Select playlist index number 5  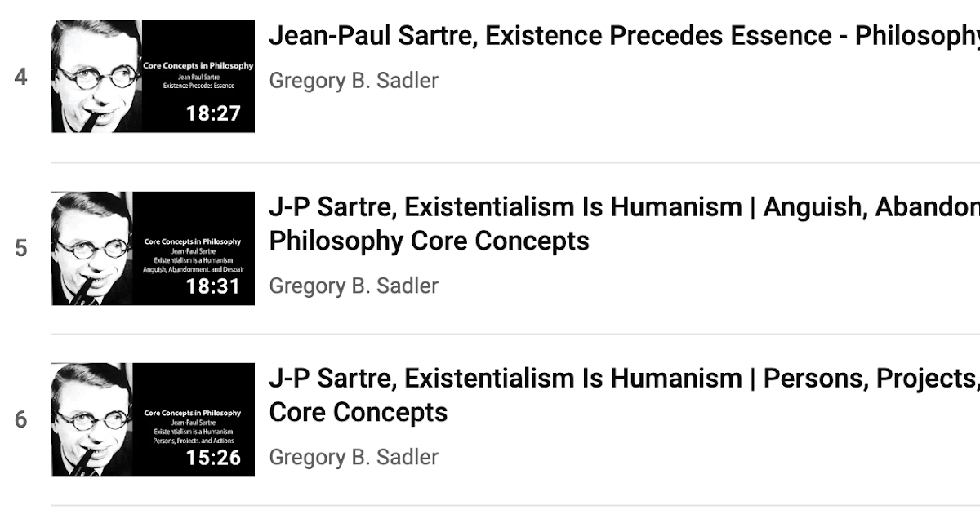click(20, 248)
